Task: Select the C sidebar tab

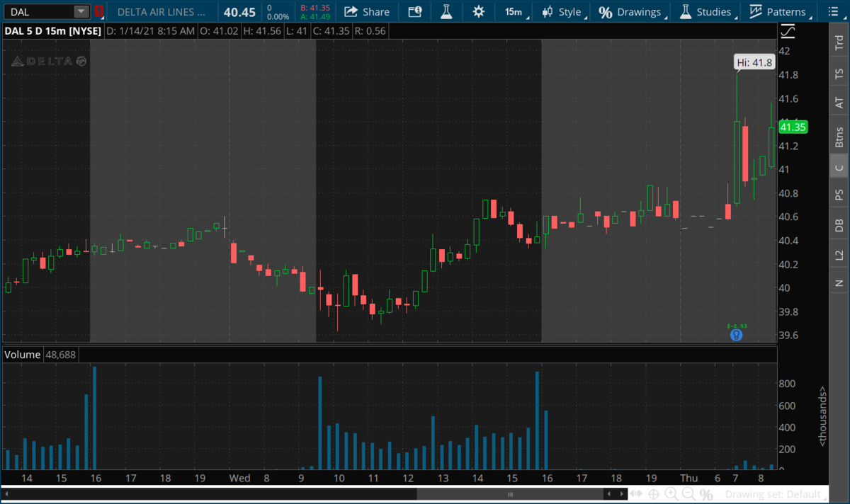Action: (839, 168)
